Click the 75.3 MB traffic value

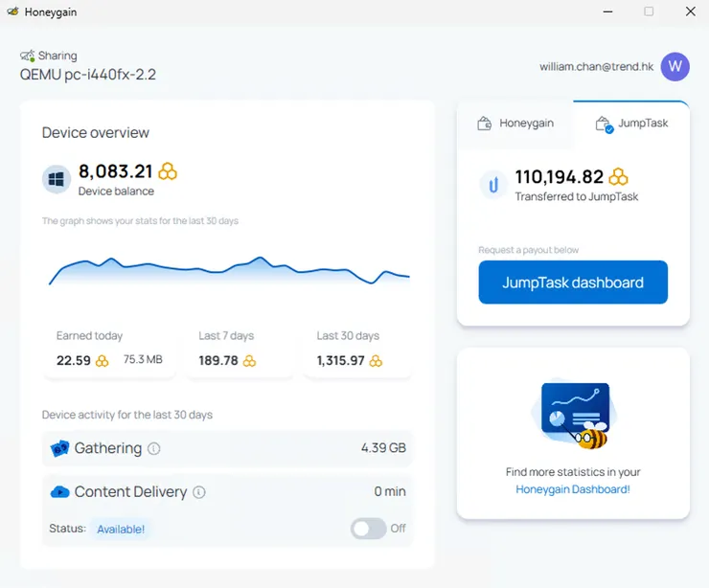[143, 359]
